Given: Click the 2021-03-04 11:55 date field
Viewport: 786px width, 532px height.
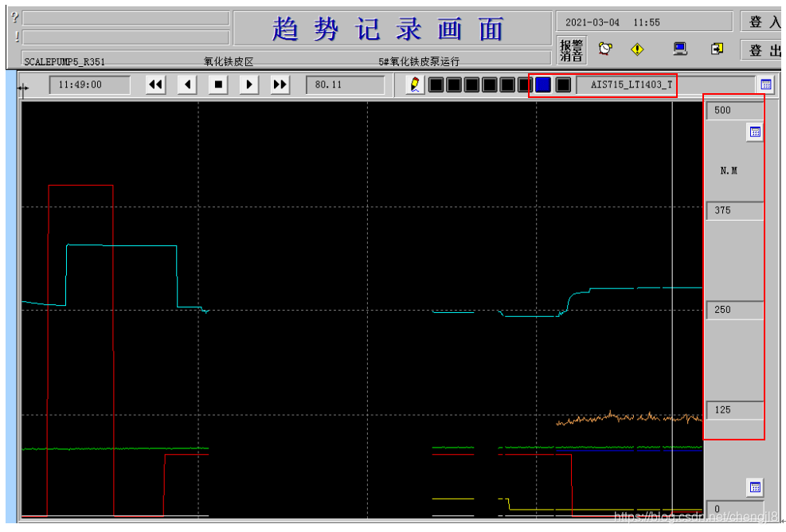Looking at the screenshot, I should tap(643, 22).
